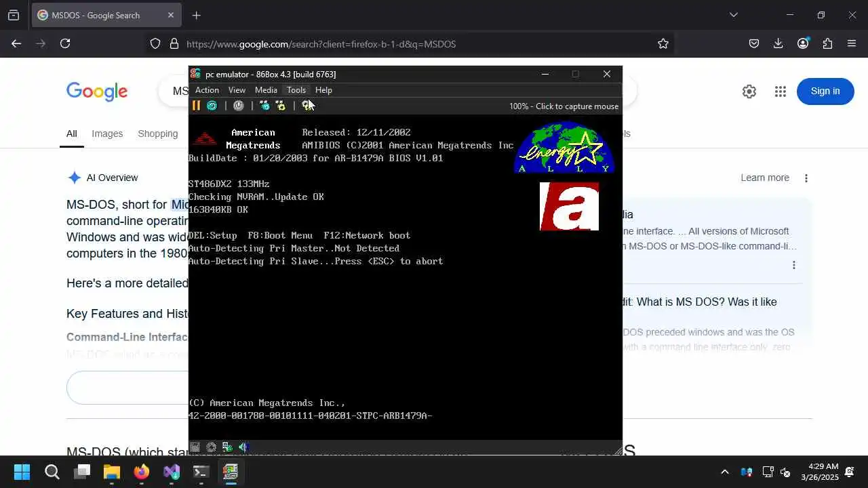This screenshot has height=488, width=868.
Task: Select the All search tab
Action: (71, 134)
